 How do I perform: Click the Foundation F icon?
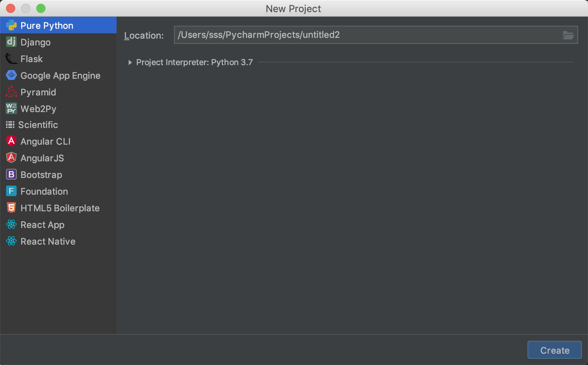pyautogui.click(x=11, y=191)
